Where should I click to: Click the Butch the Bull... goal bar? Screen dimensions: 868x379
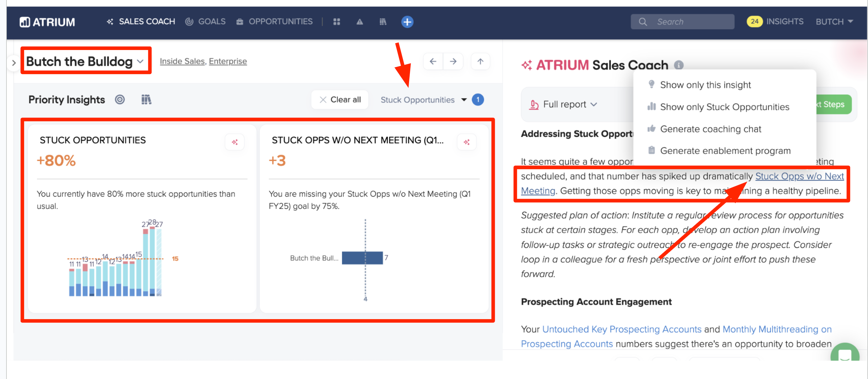[x=362, y=258]
